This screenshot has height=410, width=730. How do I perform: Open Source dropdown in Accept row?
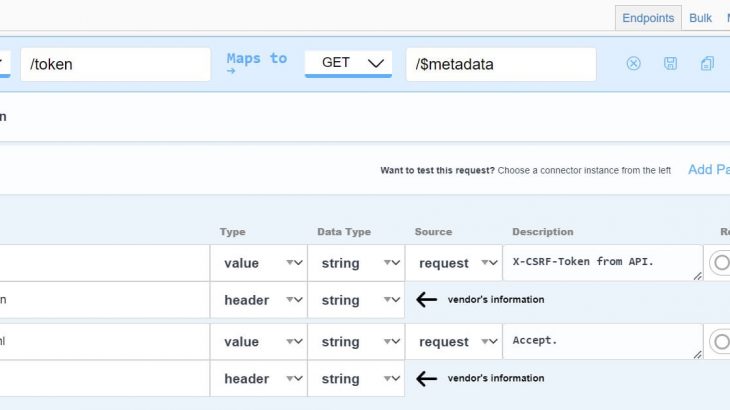tap(454, 342)
